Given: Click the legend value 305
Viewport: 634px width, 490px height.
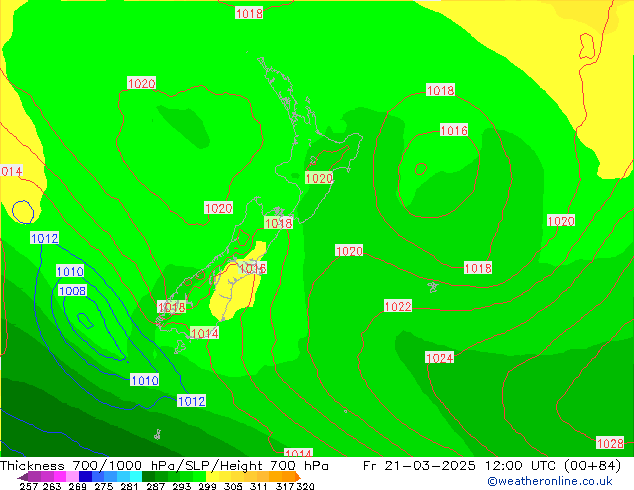Looking at the screenshot, I should click(233, 486).
